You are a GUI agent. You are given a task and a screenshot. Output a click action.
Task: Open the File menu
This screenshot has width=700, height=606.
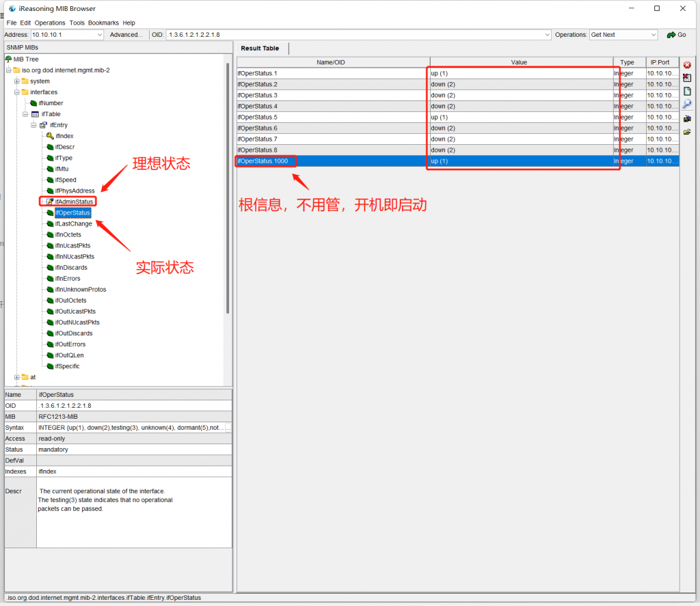(12, 23)
